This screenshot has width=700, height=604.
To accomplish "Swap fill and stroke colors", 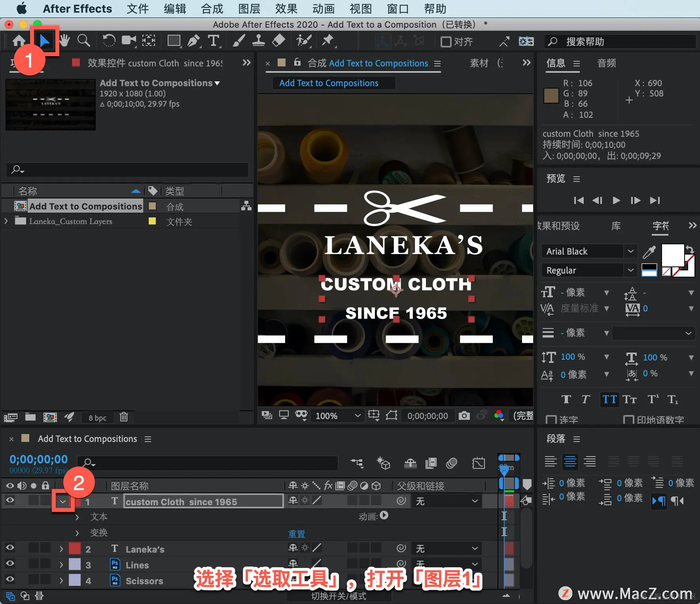I will click(x=690, y=249).
